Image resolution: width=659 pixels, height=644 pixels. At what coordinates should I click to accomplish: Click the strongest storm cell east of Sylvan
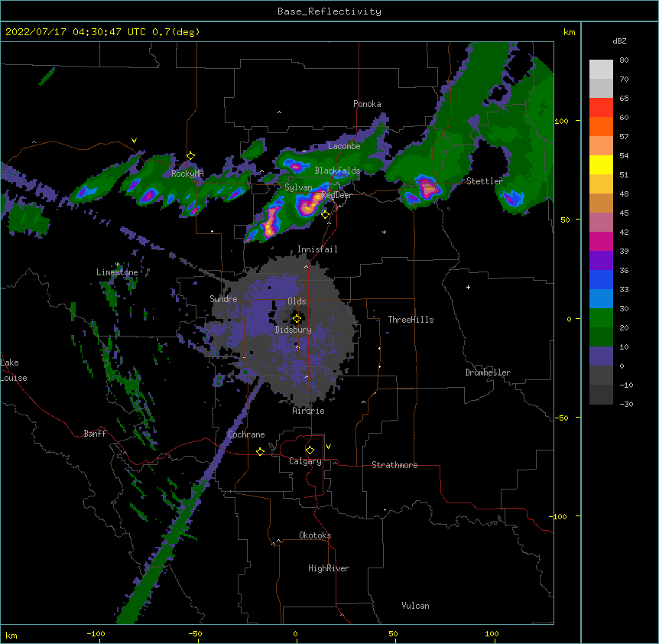(x=310, y=205)
